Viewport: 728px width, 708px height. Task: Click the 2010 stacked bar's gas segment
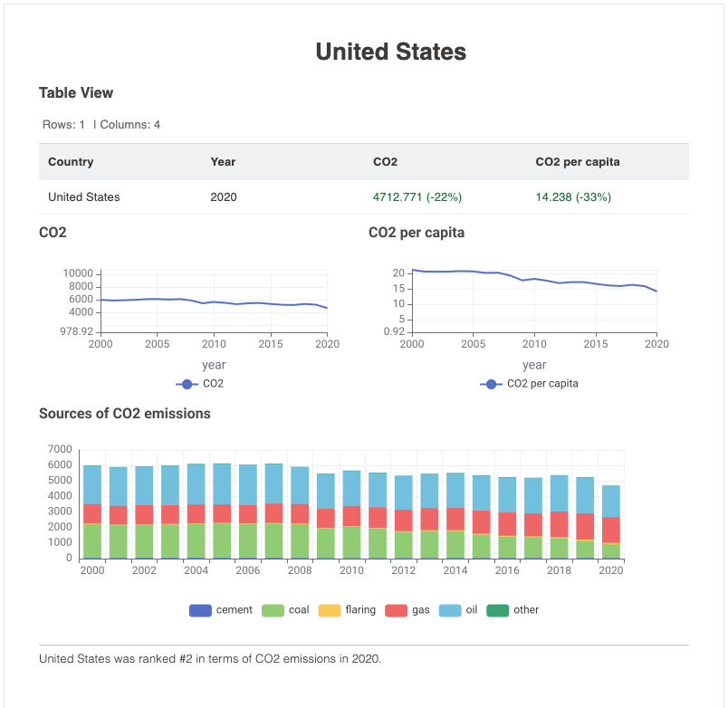point(351,516)
